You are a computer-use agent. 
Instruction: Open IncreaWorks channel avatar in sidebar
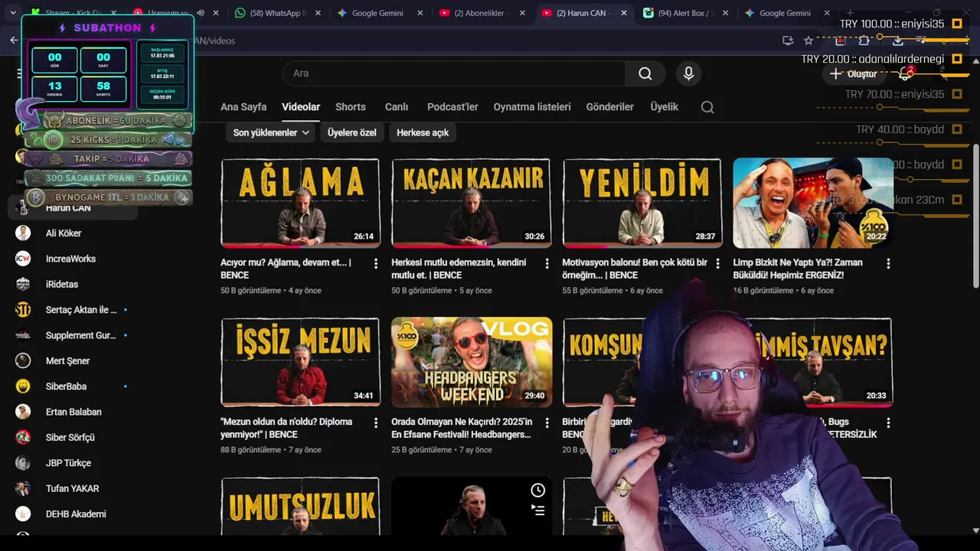[23, 259]
